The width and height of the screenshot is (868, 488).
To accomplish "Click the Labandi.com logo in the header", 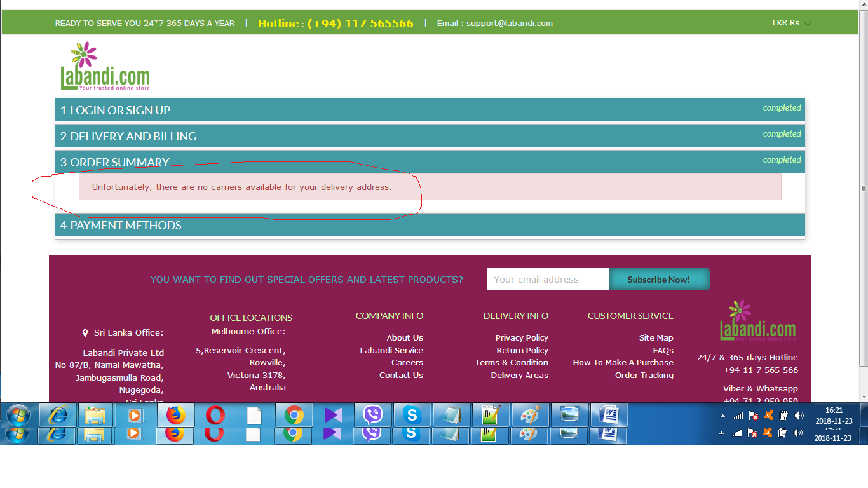I will coord(105,66).
